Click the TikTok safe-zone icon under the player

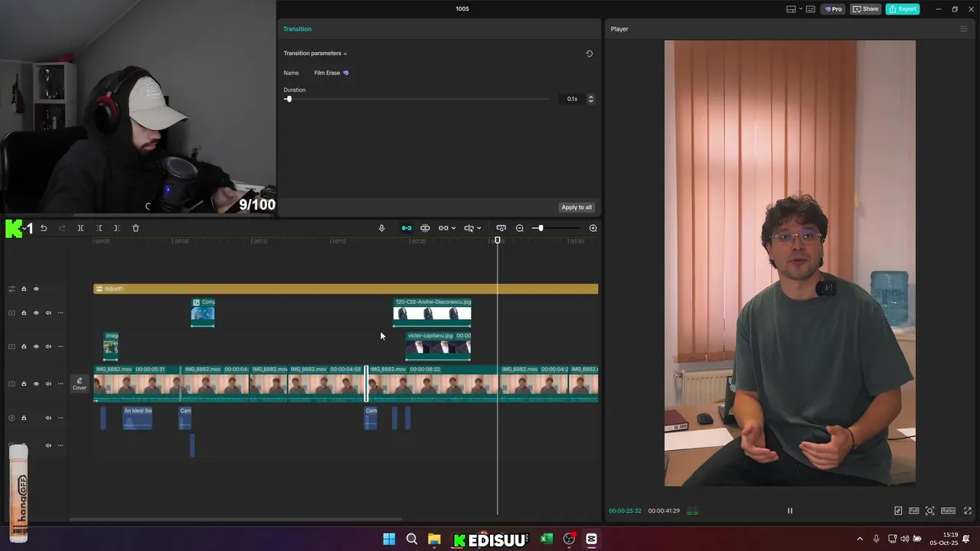[x=898, y=510]
